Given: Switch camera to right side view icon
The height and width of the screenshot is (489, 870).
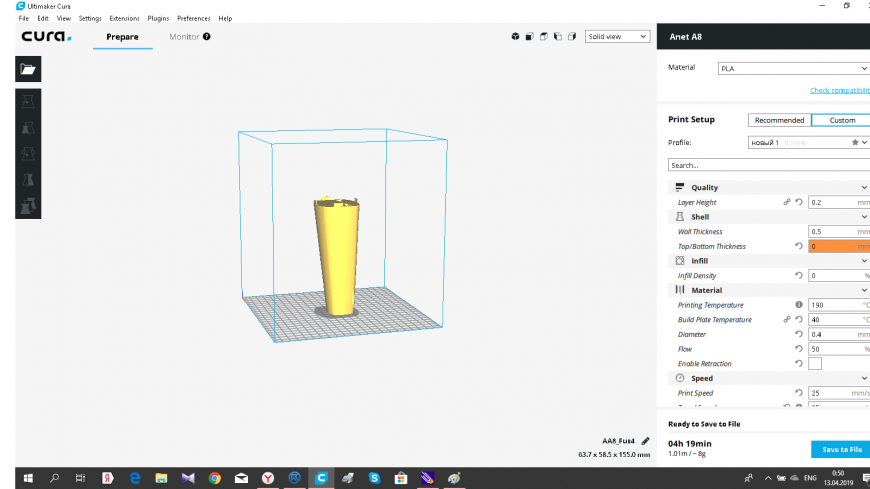Looking at the screenshot, I should [x=572, y=37].
